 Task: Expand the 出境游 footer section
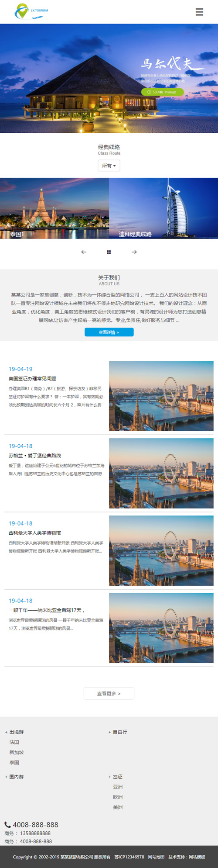click(14, 732)
